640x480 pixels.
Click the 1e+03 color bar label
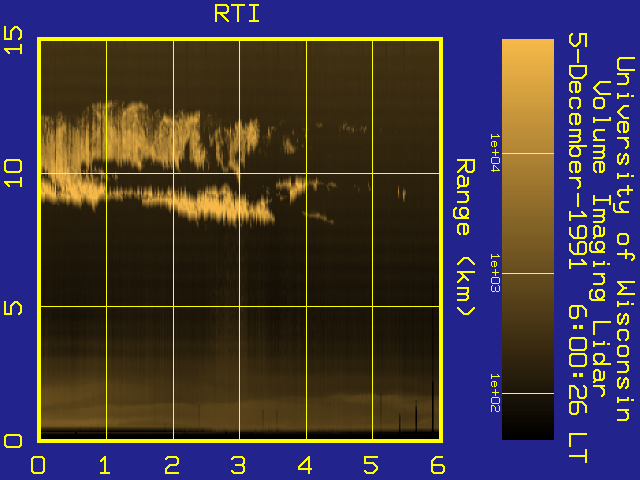point(495,273)
